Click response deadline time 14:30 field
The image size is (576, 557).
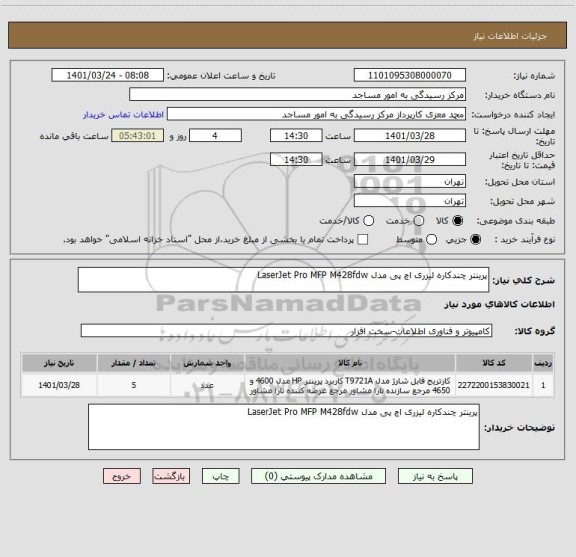click(x=296, y=136)
